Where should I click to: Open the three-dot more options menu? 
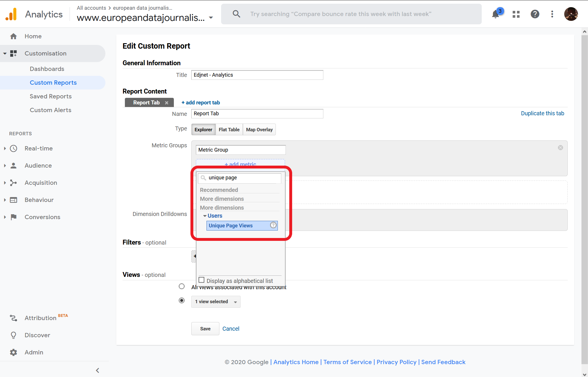(x=552, y=14)
